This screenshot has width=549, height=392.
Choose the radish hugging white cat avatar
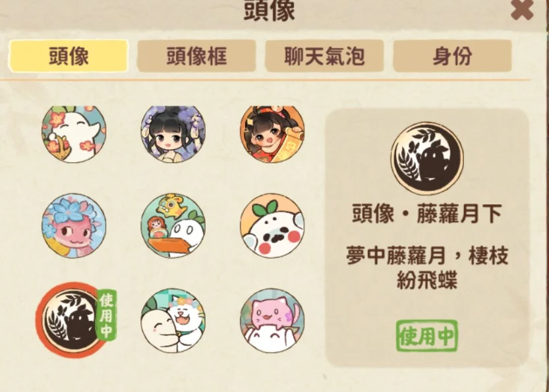[173, 321]
